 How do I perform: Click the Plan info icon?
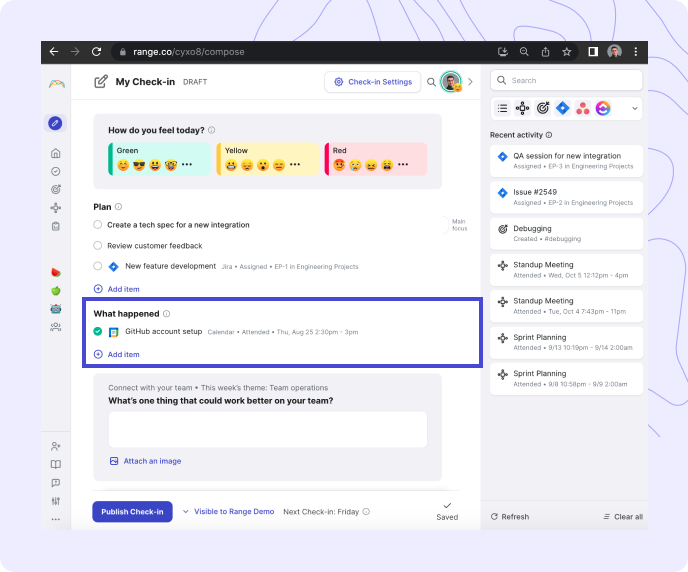tap(118, 207)
